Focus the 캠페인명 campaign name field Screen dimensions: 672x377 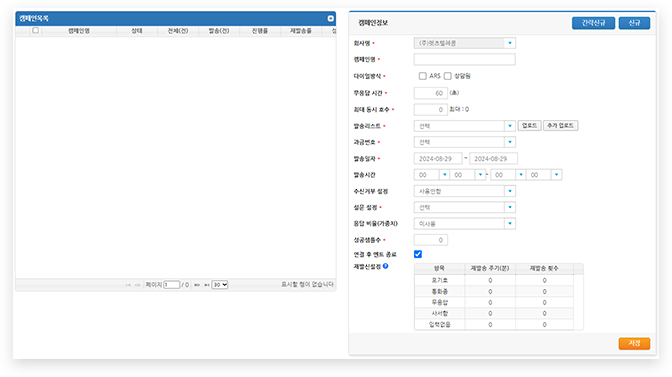point(465,60)
